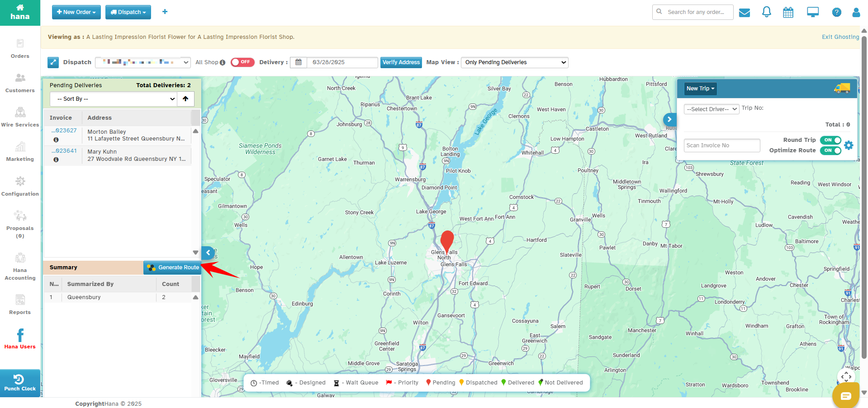Click the summary list scroll up arrow
This screenshot has height=408, width=868.
click(x=195, y=297)
